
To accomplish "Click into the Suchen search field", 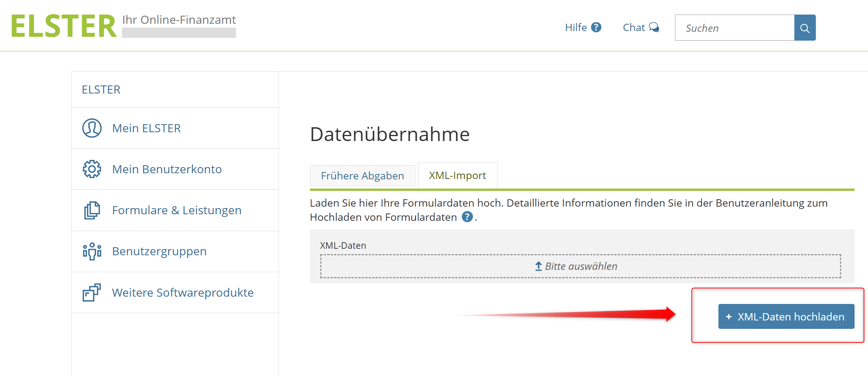I will 734,28.
